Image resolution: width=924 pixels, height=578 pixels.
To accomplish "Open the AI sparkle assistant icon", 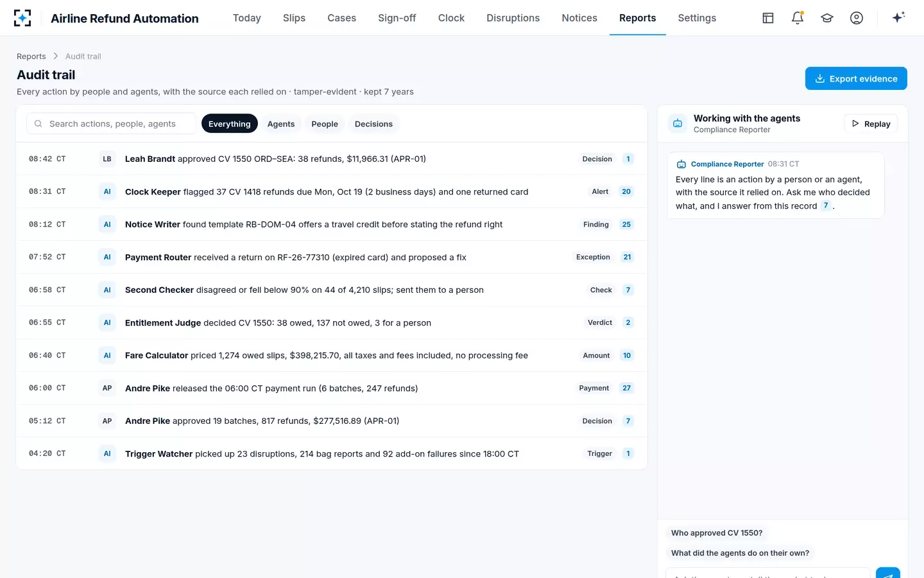I will (898, 17).
